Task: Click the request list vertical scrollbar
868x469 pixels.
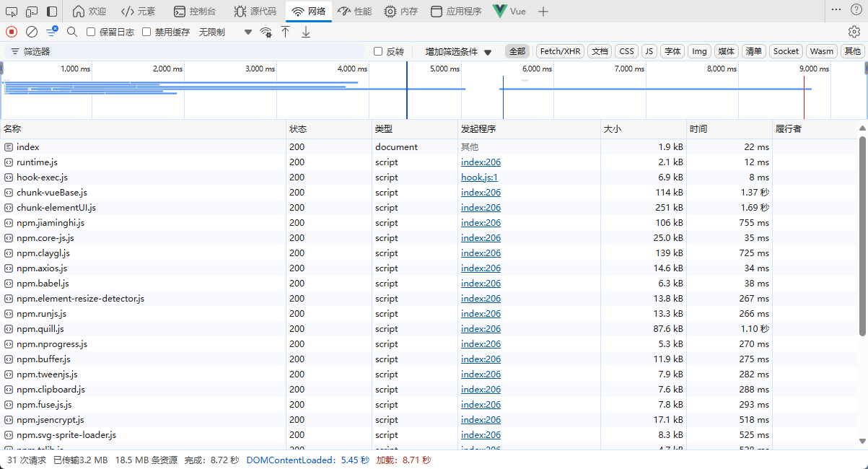Action: coord(862,234)
